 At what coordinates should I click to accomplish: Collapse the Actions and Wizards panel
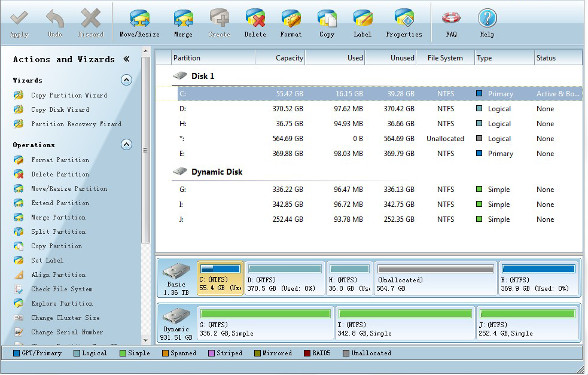point(126,59)
